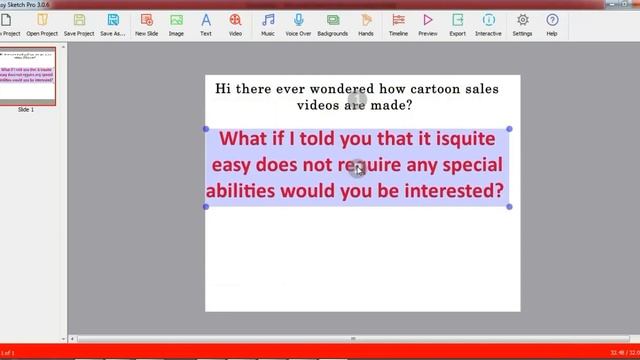Click the bottom-right handle of the selected text box

coord(509,207)
